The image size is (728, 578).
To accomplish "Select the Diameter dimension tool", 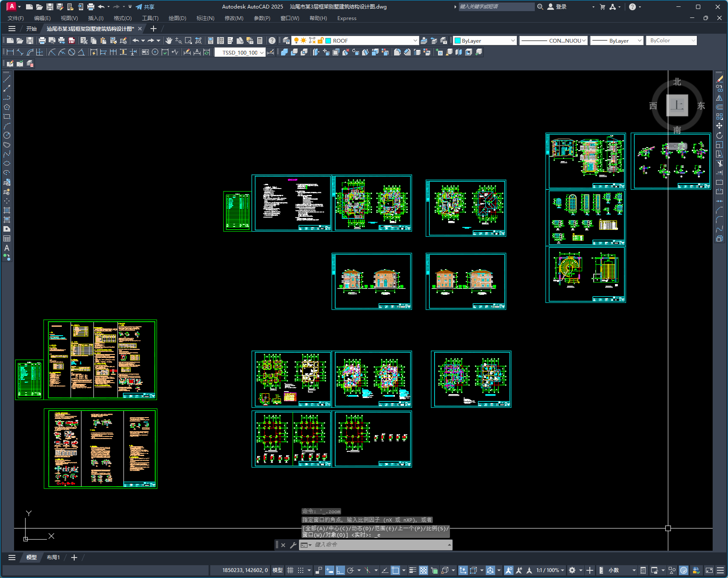I will pyautogui.click(x=72, y=52).
